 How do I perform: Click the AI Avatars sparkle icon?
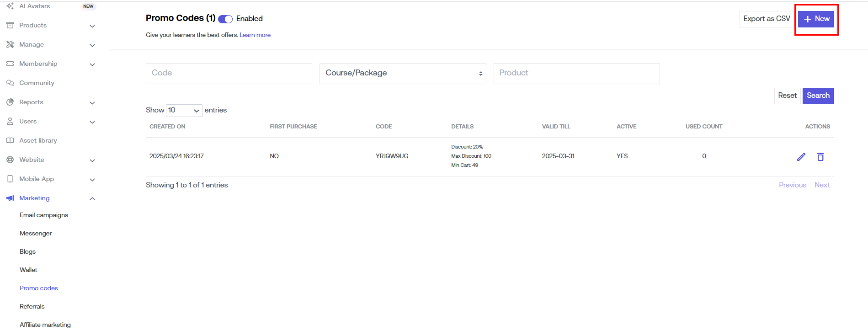10,6
